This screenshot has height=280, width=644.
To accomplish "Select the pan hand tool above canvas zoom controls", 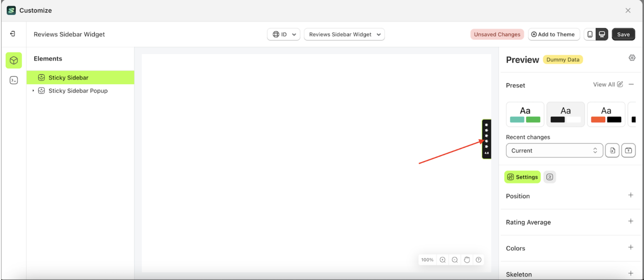I will (467, 260).
